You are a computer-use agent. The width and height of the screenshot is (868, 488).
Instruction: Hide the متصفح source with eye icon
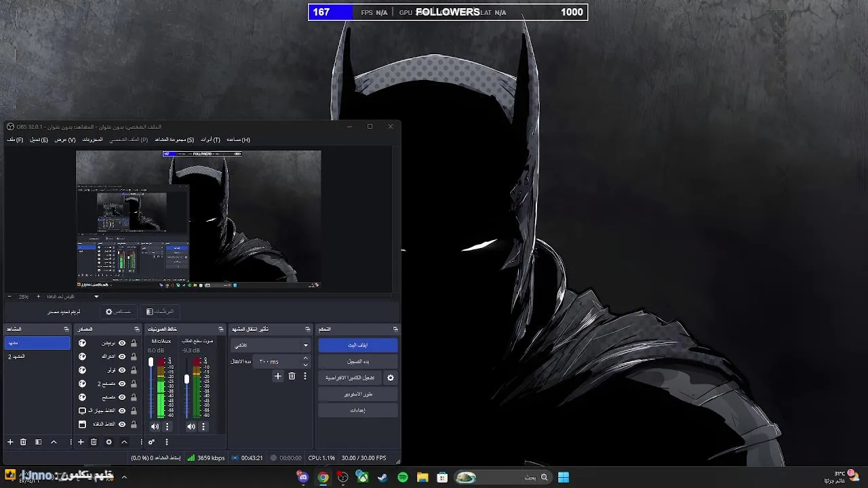(x=123, y=397)
